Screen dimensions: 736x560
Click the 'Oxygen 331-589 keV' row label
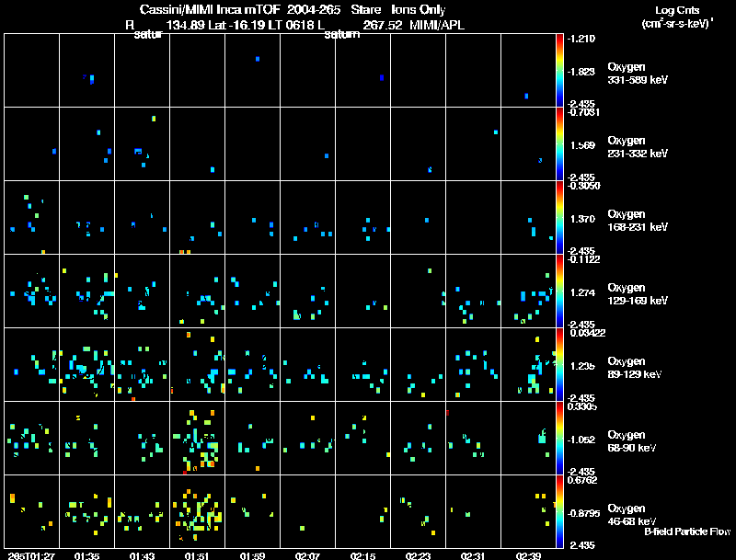(x=638, y=74)
